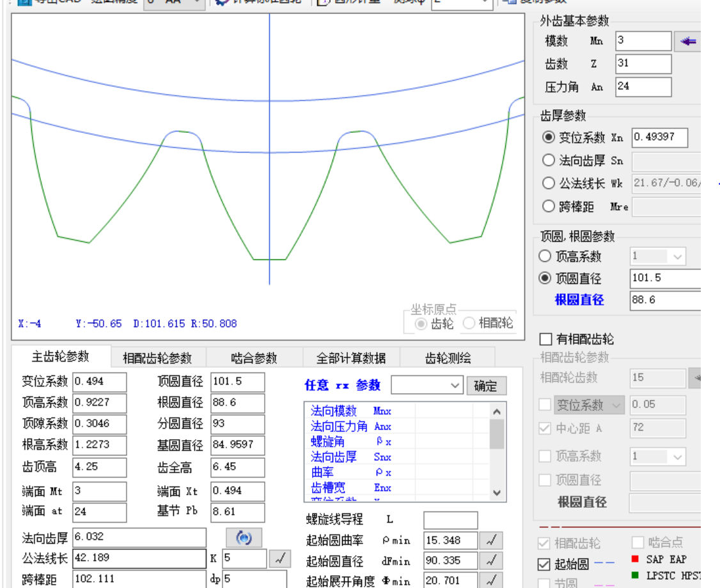720x588 pixels.
Task: Select 法向齿厚 Sn radio button
Action: click(548, 160)
